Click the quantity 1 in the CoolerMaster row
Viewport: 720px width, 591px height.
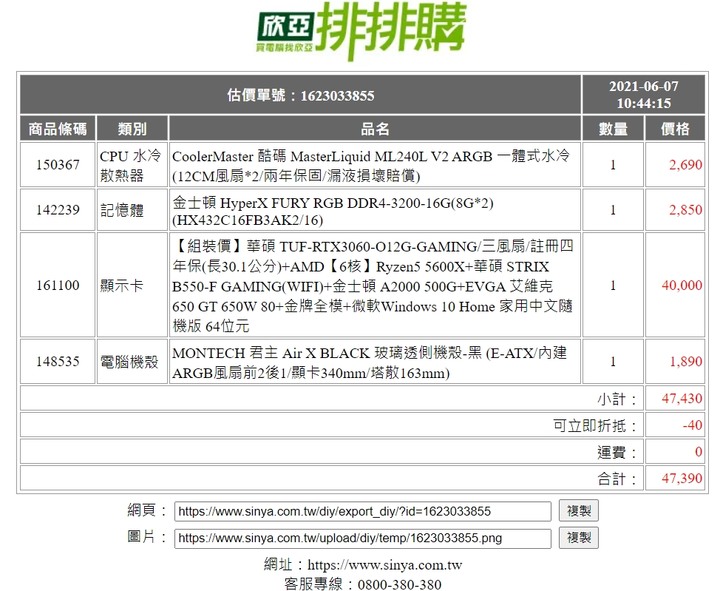pos(613,165)
